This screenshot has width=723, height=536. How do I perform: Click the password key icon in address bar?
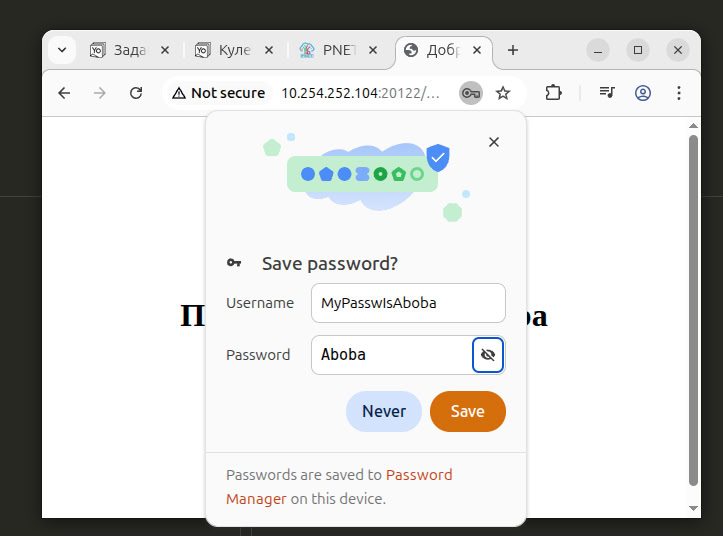(x=470, y=93)
